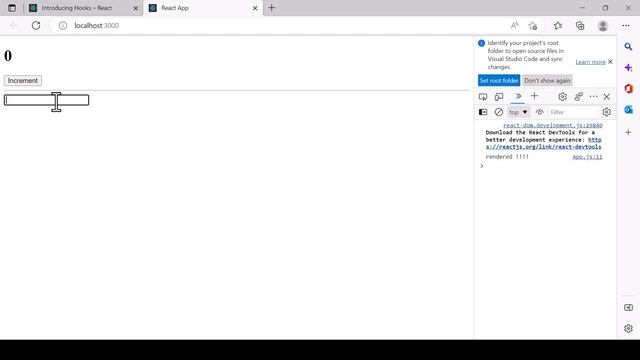Screen dimensions: 640x360
Task: Open Office icon in sidebar
Action: click(x=629, y=89)
